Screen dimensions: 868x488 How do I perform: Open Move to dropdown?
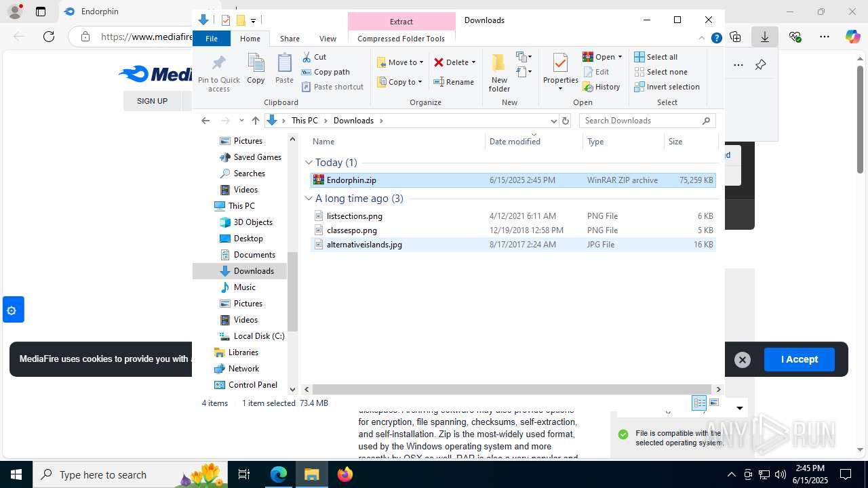tap(400, 62)
